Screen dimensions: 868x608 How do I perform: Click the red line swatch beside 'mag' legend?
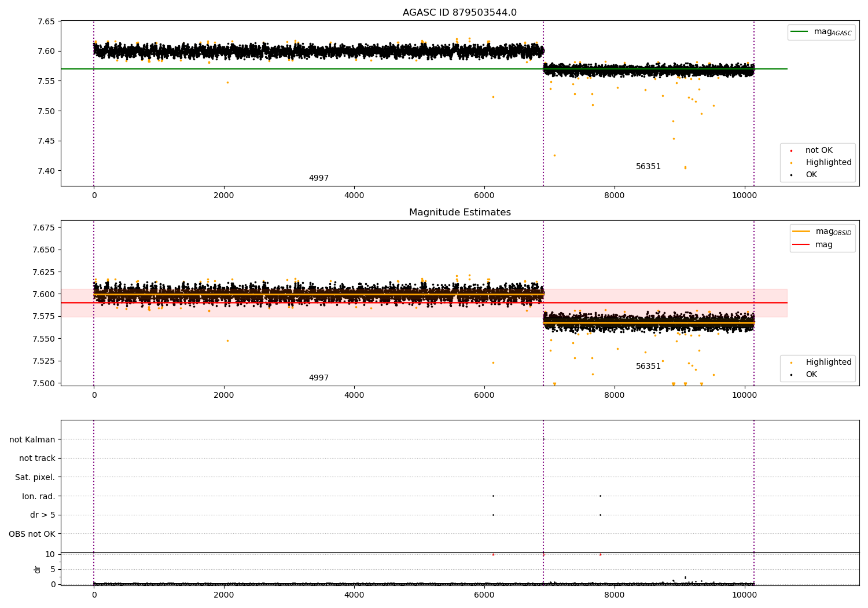pos(801,245)
